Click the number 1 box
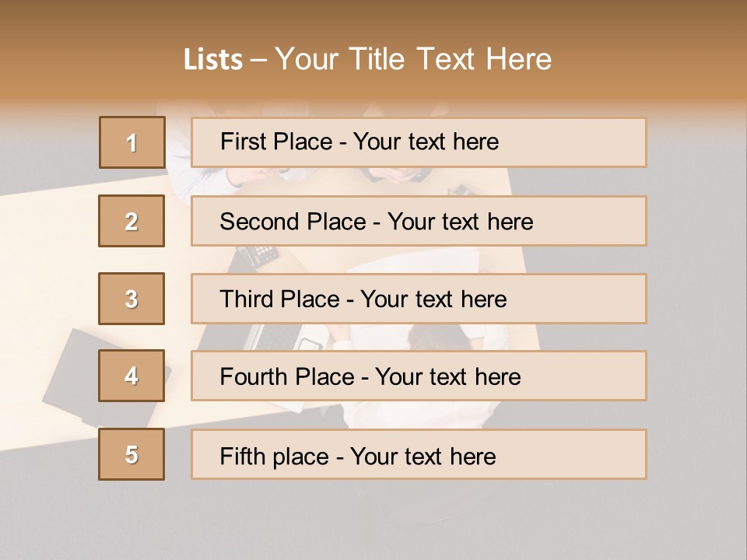This screenshot has height=560, width=747. 132,142
